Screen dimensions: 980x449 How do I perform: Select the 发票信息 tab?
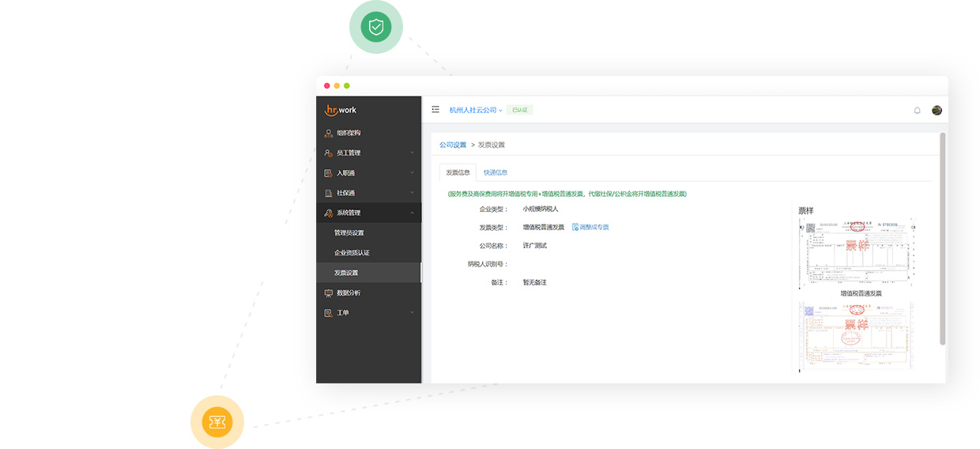(458, 172)
